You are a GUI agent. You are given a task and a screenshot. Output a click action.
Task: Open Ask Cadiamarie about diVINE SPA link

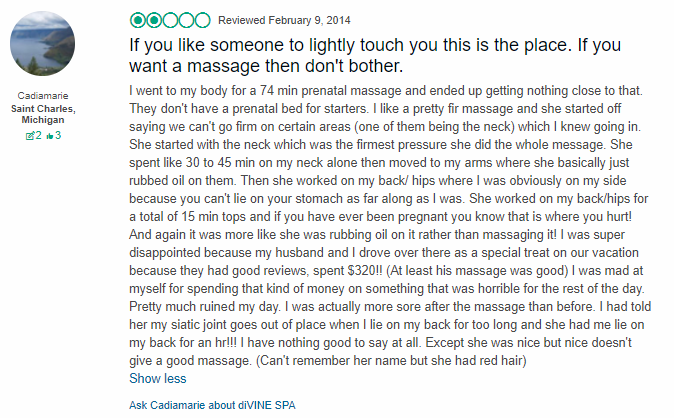pyautogui.click(x=212, y=405)
